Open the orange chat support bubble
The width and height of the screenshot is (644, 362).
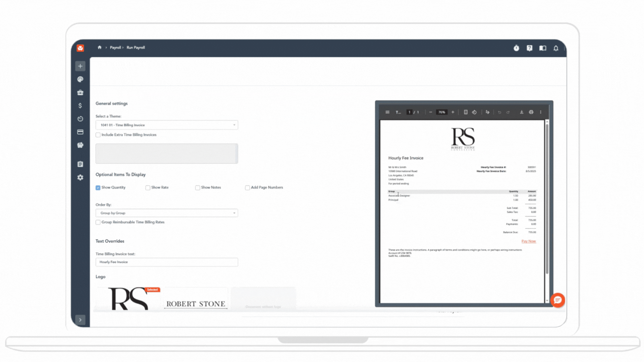click(557, 300)
